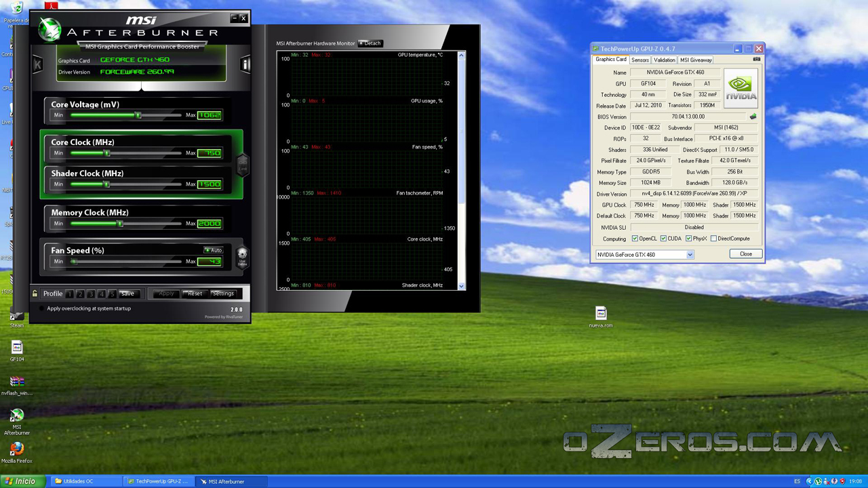Select profile slot 3 in Afterburner
Image resolution: width=868 pixels, height=488 pixels.
(91, 294)
